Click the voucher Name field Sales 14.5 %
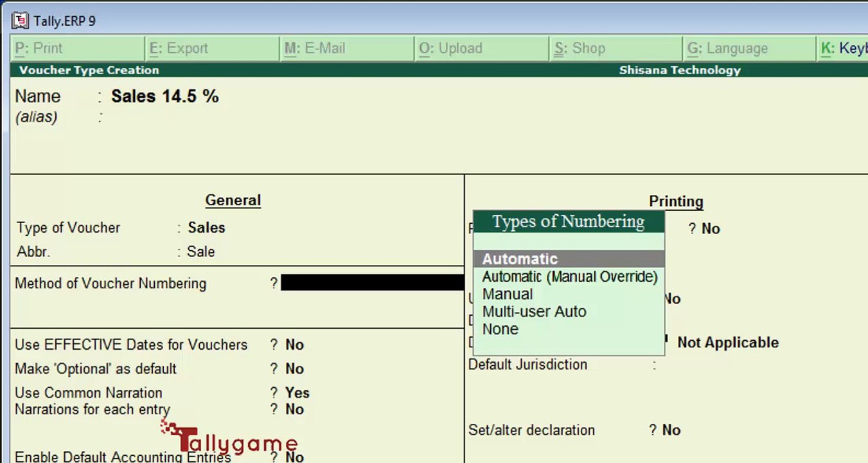This screenshot has width=868, height=463. coord(164,96)
